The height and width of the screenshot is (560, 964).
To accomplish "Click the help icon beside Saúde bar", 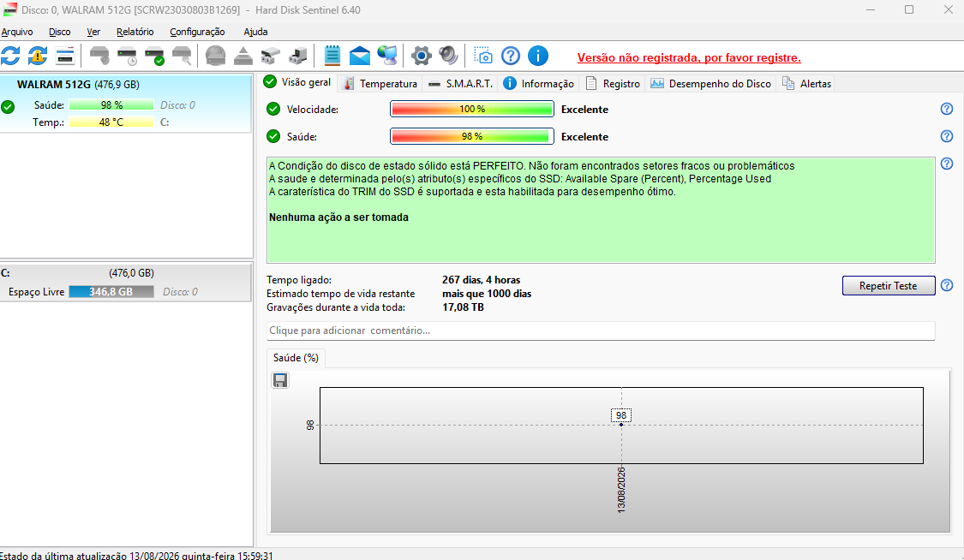I will point(947,136).
